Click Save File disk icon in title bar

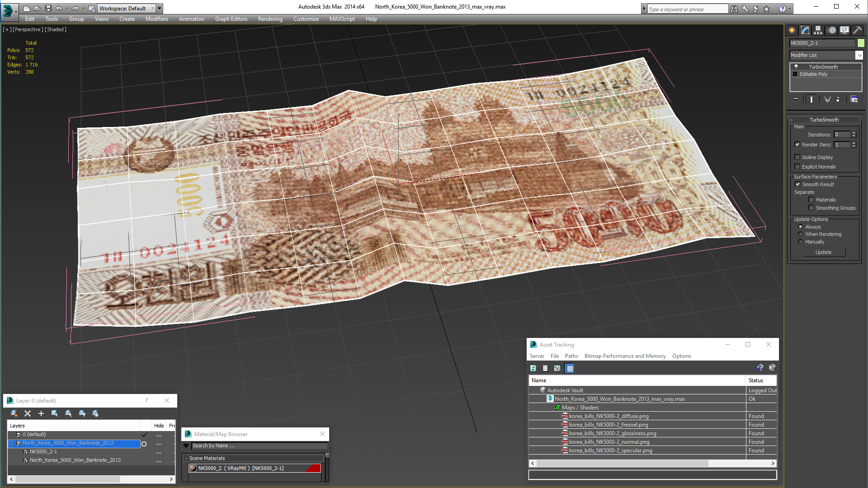pyautogui.click(x=48, y=8)
